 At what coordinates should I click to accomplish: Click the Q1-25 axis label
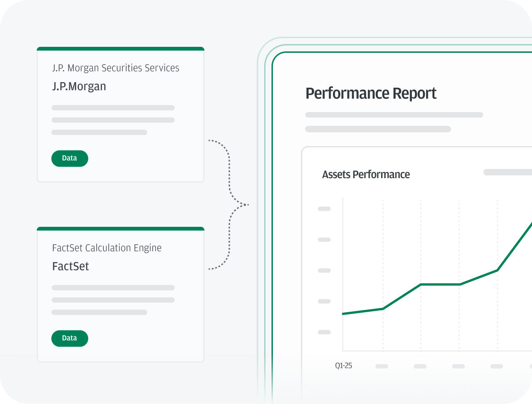point(344,365)
